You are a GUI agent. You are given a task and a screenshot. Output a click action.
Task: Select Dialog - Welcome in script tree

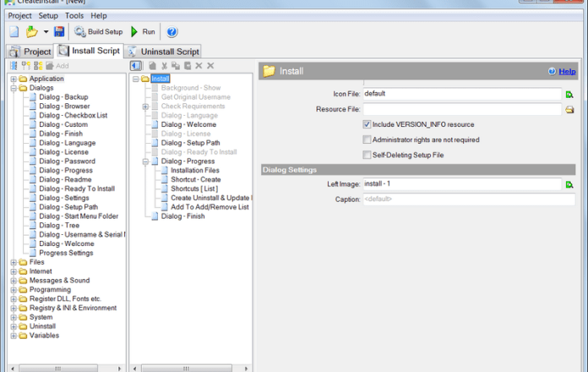tap(188, 124)
